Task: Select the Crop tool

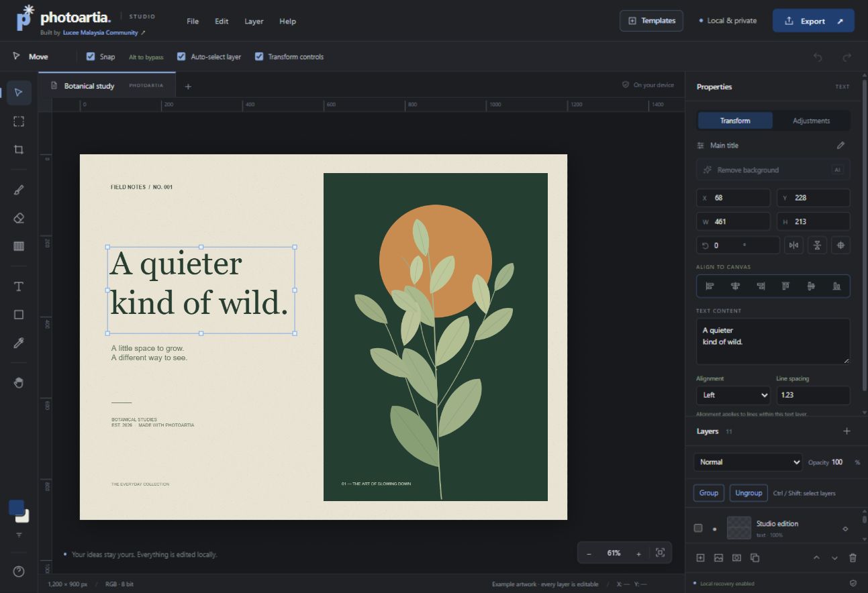Action: (19, 150)
